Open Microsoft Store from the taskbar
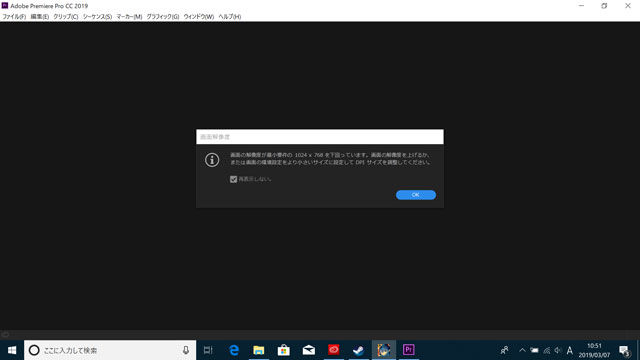 (x=284, y=350)
